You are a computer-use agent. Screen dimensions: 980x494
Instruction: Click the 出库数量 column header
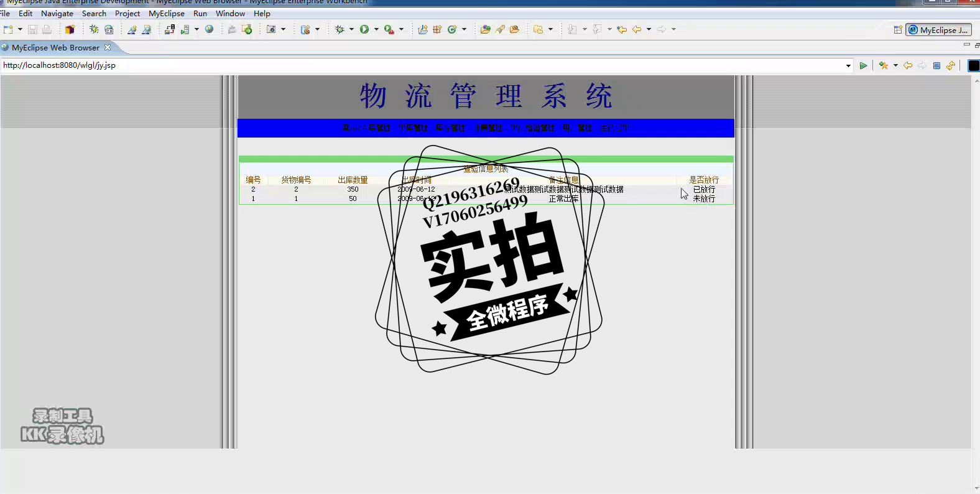pyautogui.click(x=353, y=180)
